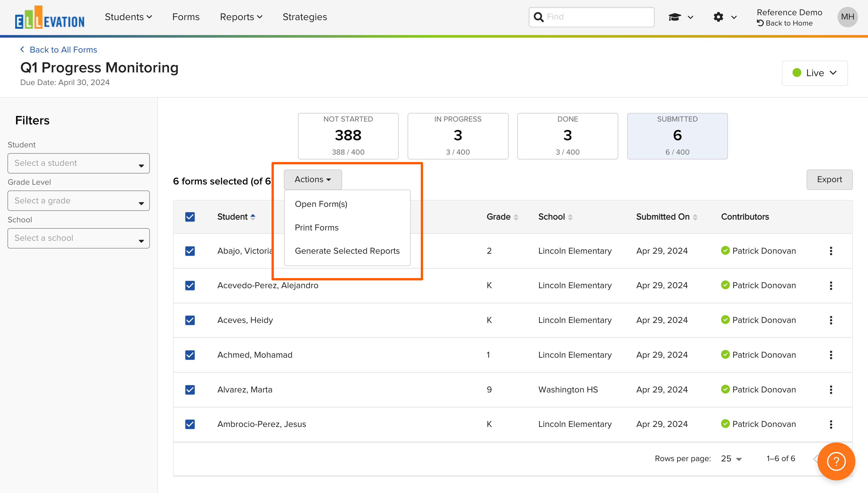Click back chevron beside Back to All Forms
Image resolution: width=868 pixels, height=493 pixels.
22,49
